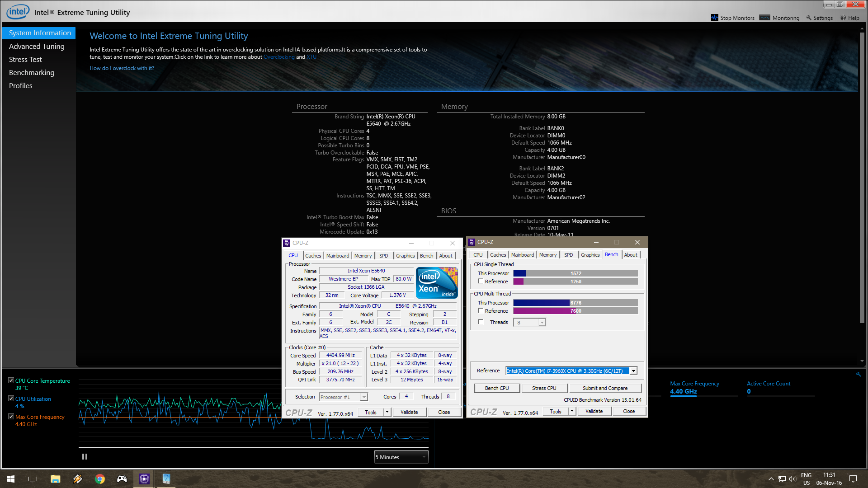Select Advanced Tuning in sidebar
868x488 pixels.
(37, 46)
